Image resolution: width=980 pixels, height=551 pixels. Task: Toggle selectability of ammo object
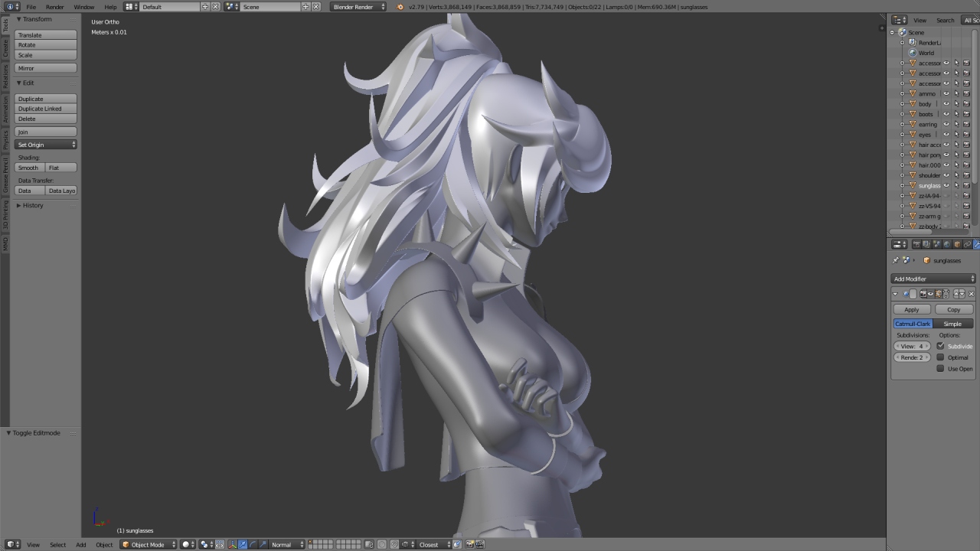(956, 93)
